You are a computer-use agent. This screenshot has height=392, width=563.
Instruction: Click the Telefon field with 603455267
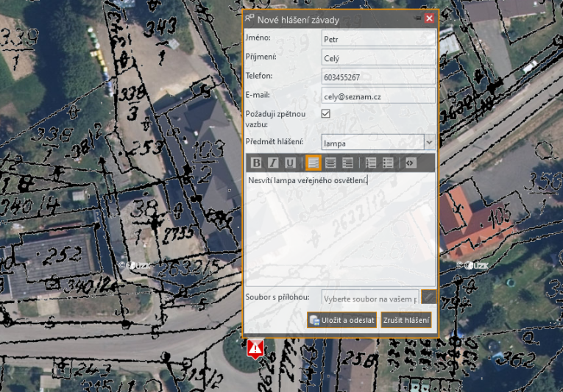click(x=378, y=76)
